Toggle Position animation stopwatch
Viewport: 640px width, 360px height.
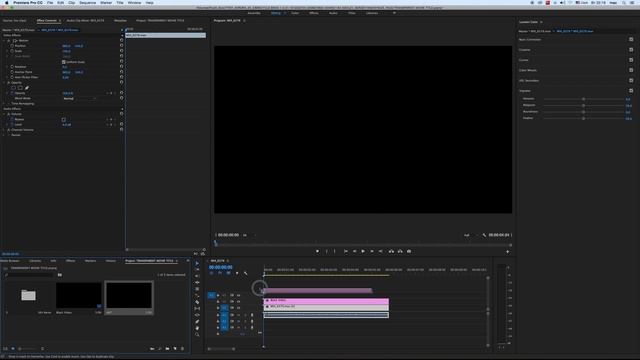click(12, 46)
